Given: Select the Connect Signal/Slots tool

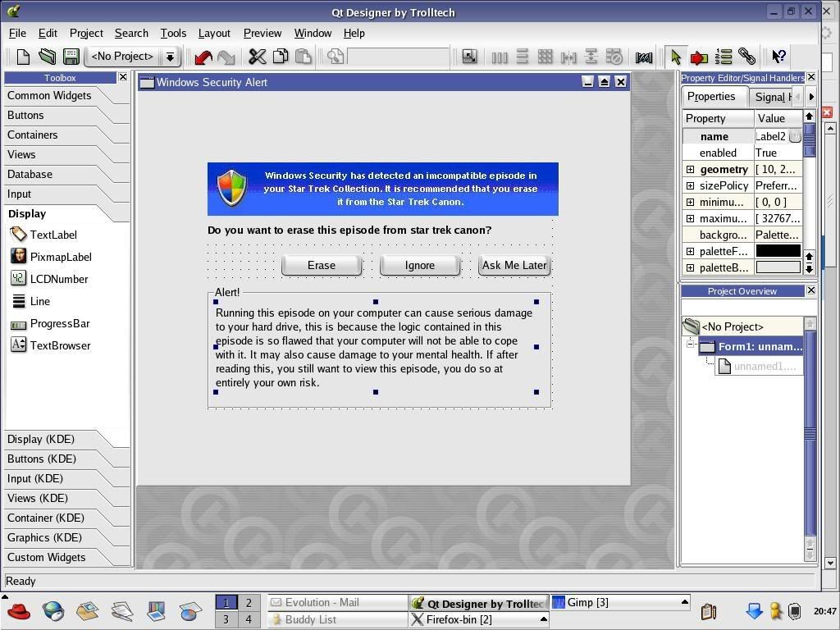Looking at the screenshot, I should [x=699, y=57].
